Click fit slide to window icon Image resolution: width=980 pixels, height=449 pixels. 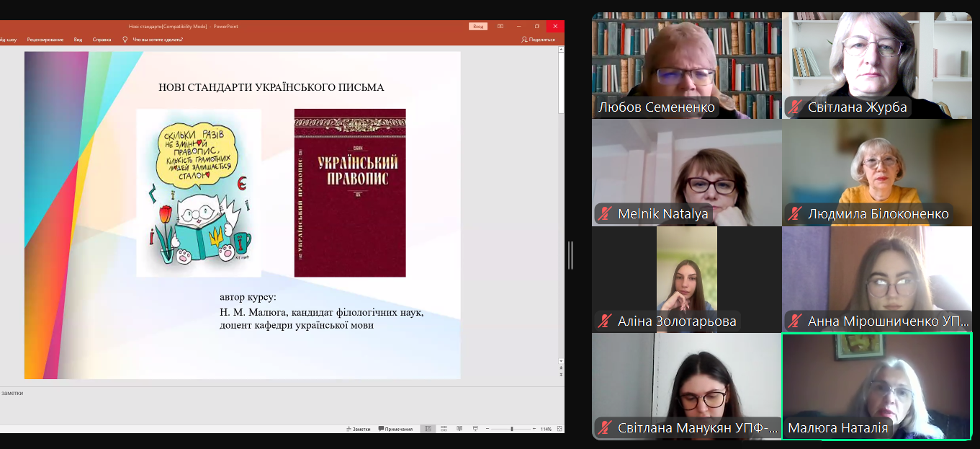tap(559, 429)
